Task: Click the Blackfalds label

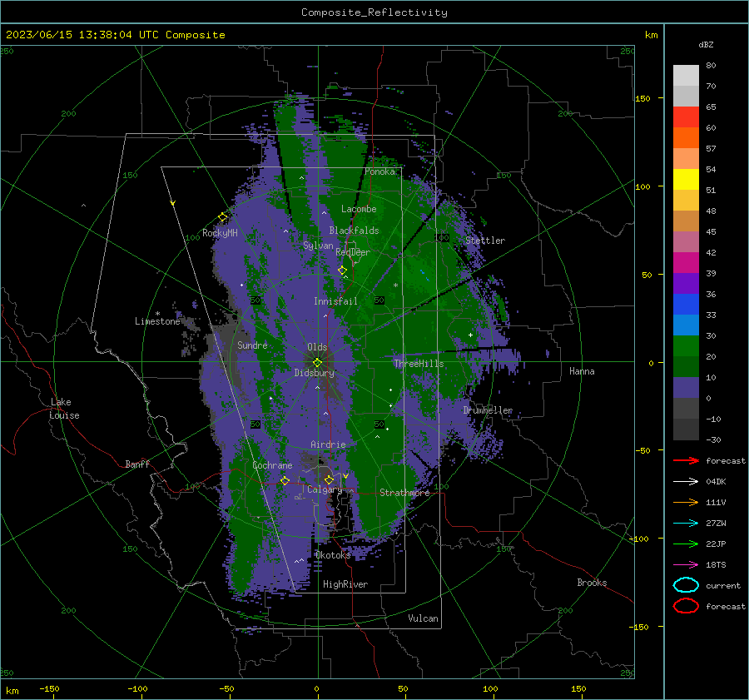Action: pyautogui.click(x=354, y=231)
